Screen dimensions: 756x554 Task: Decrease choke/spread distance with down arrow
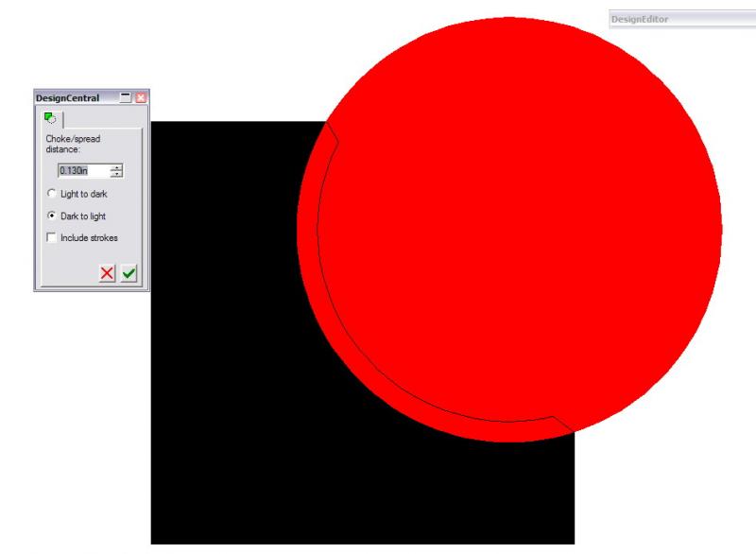click(x=116, y=174)
